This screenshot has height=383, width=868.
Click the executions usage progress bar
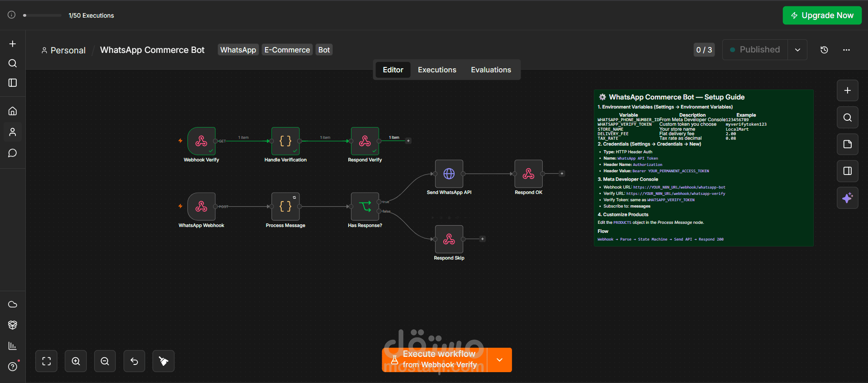(x=42, y=15)
